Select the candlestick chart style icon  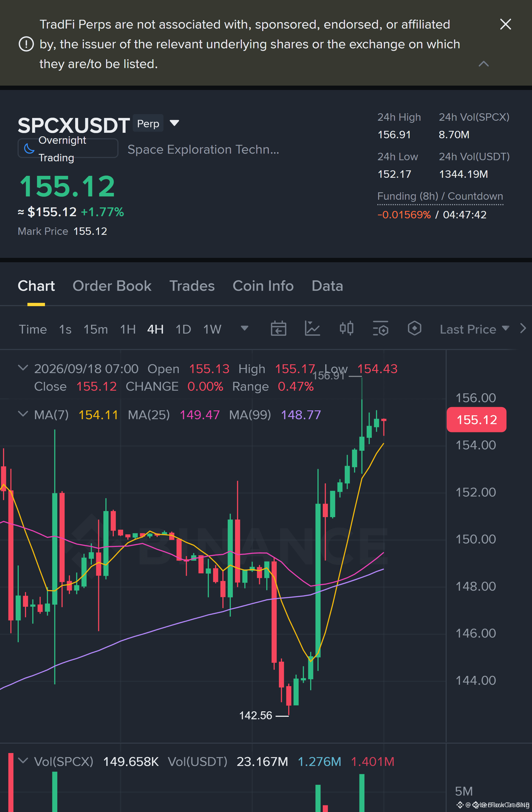tap(346, 329)
